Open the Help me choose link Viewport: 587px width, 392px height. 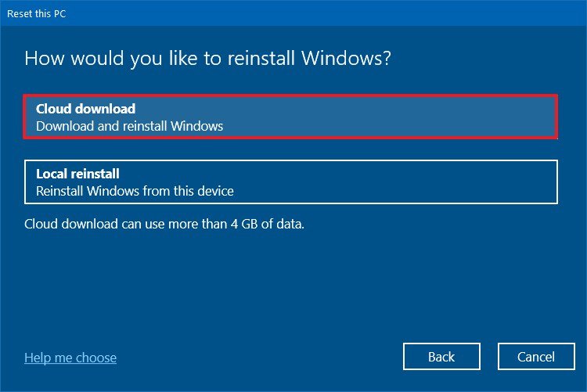tap(70, 358)
